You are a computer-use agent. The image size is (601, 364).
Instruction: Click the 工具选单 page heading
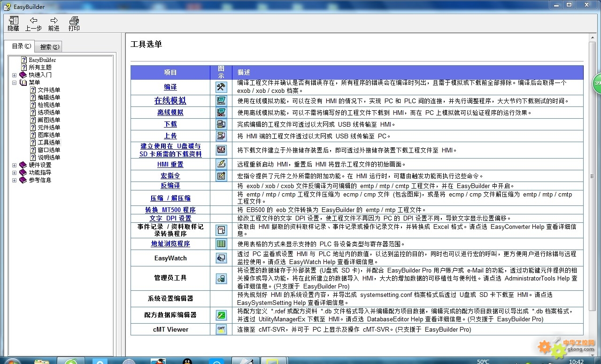point(146,45)
